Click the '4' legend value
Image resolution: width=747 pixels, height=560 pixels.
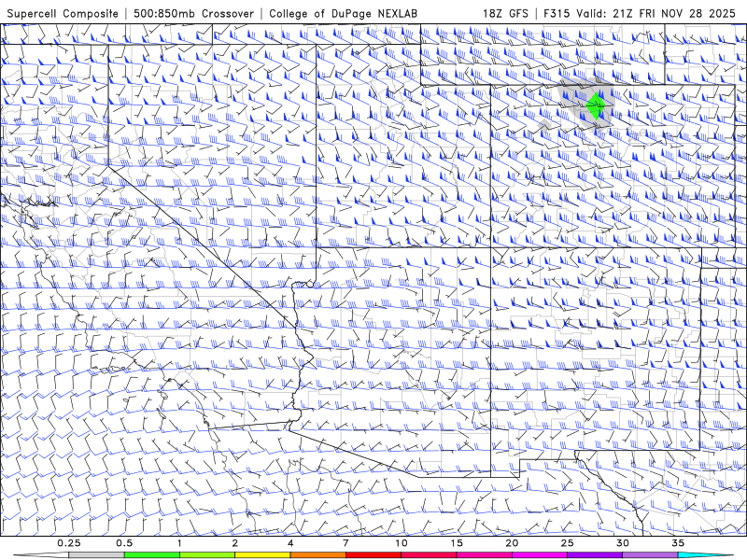tap(290, 543)
